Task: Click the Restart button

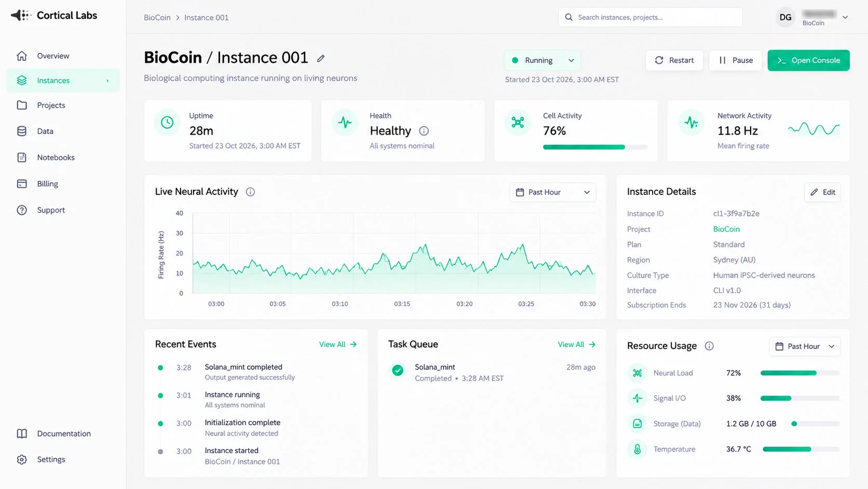Action: [674, 60]
